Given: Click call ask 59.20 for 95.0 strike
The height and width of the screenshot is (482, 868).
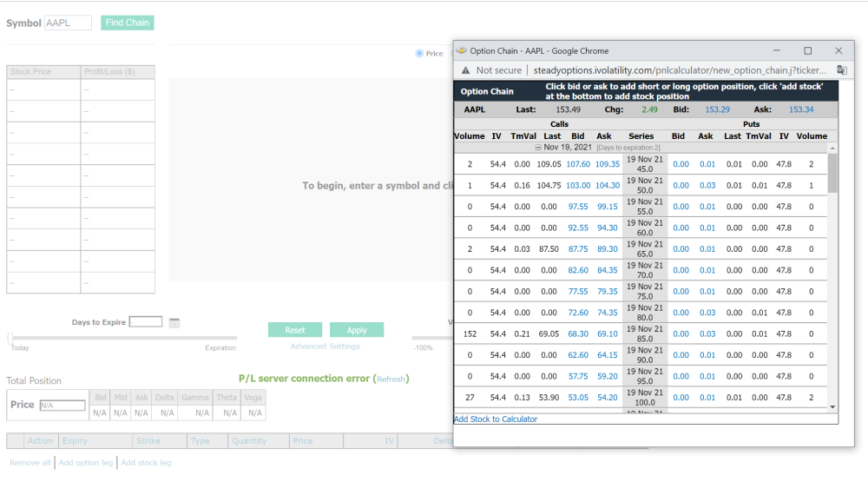Looking at the screenshot, I should pyautogui.click(x=608, y=376).
